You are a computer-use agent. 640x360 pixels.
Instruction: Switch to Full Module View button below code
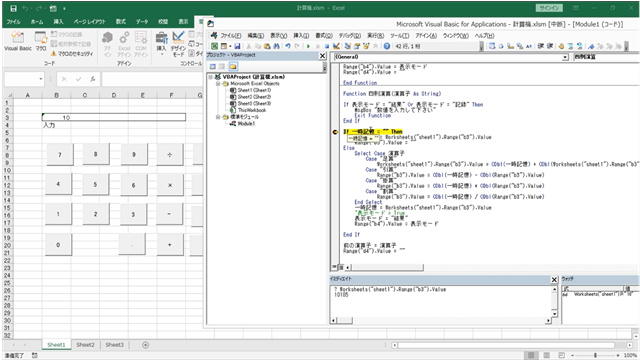tap(341, 267)
